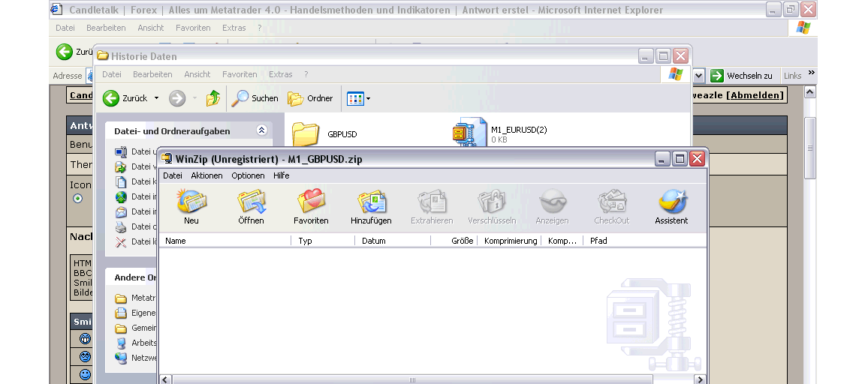This screenshot has width=868, height=384.
Task: Click the Zurück button in Internet Explorer
Action: pos(74,52)
